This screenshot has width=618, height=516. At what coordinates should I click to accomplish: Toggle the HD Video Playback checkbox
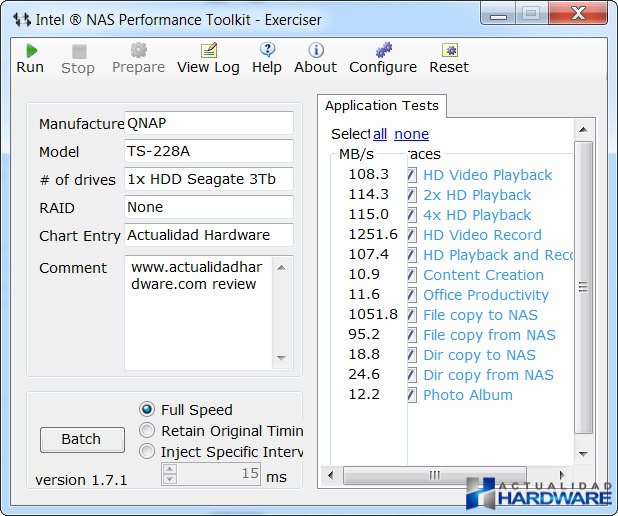point(412,175)
